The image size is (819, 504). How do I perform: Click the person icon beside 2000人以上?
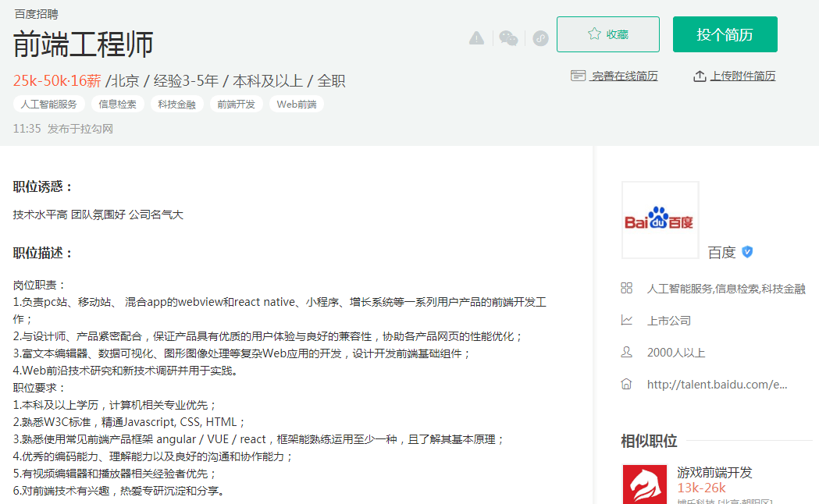626,352
